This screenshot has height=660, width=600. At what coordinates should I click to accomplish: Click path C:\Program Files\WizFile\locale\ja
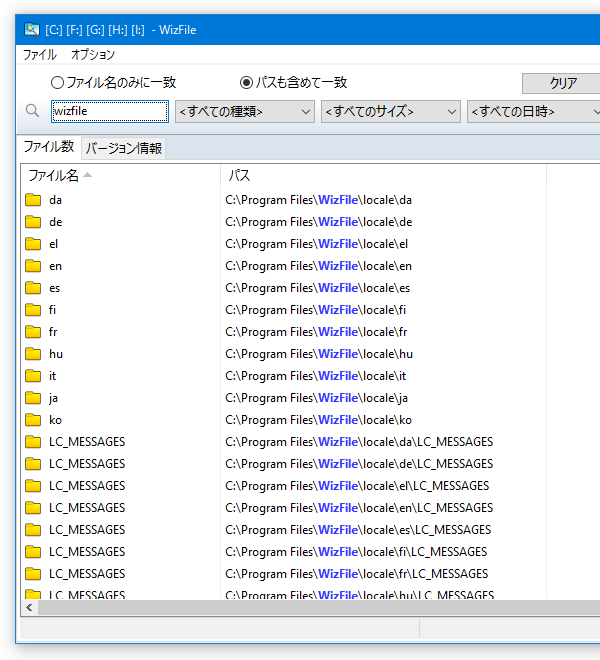pyautogui.click(x=316, y=398)
